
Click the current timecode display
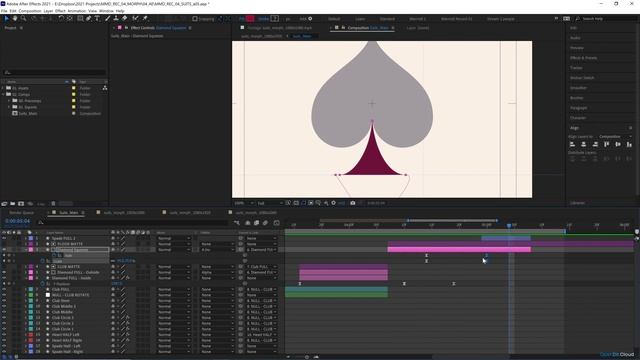click(x=18, y=221)
